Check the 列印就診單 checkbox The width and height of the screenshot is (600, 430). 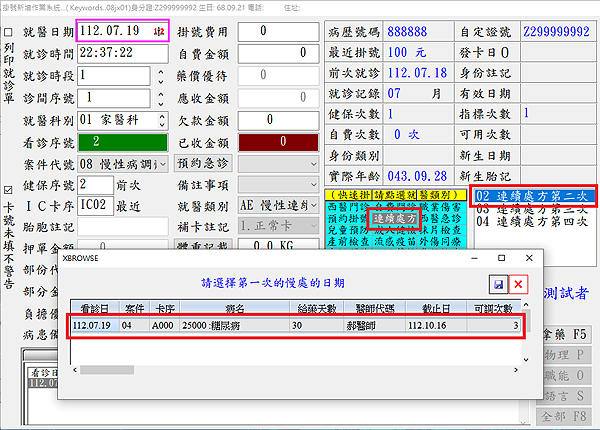point(9,32)
